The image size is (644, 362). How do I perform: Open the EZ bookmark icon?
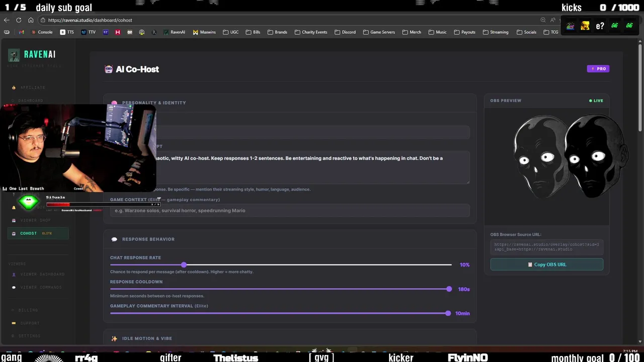coord(106,32)
